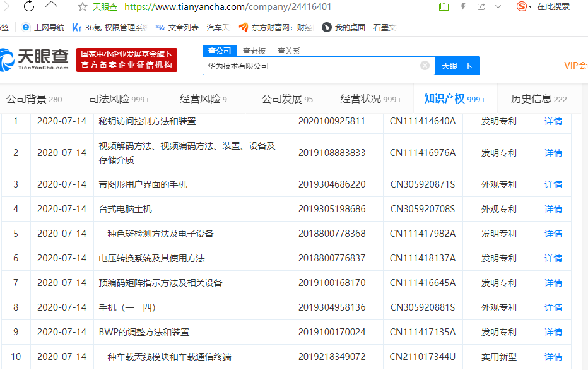The width and height of the screenshot is (588, 370).
Task: Open 详情 for BWP的调整方法和装置
Action: (x=553, y=332)
